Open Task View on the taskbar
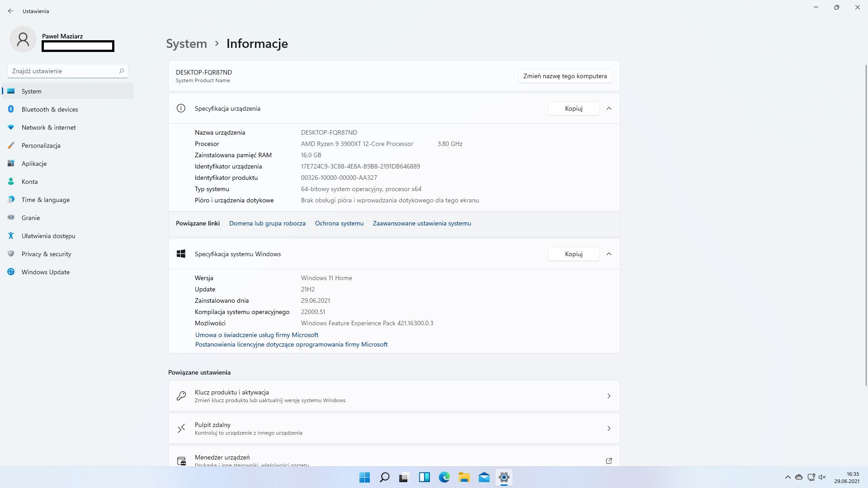This screenshot has height=488, width=868. (404, 477)
